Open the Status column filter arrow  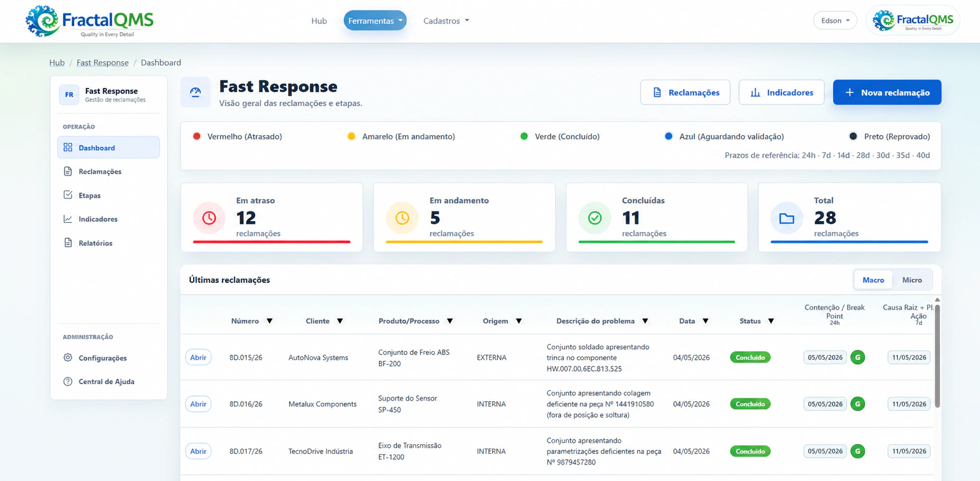pos(771,321)
